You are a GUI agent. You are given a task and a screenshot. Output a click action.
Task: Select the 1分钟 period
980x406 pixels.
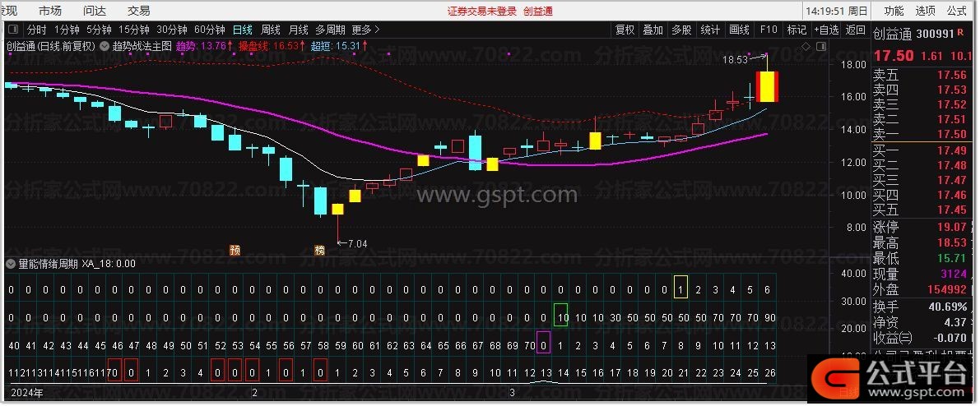pos(67,30)
